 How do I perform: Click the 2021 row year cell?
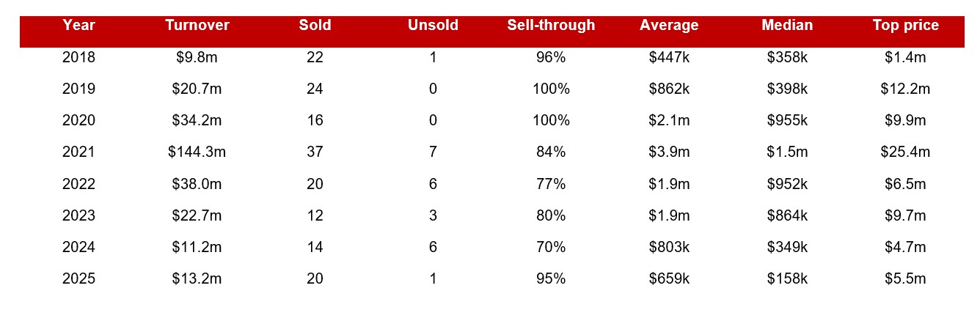(78, 152)
